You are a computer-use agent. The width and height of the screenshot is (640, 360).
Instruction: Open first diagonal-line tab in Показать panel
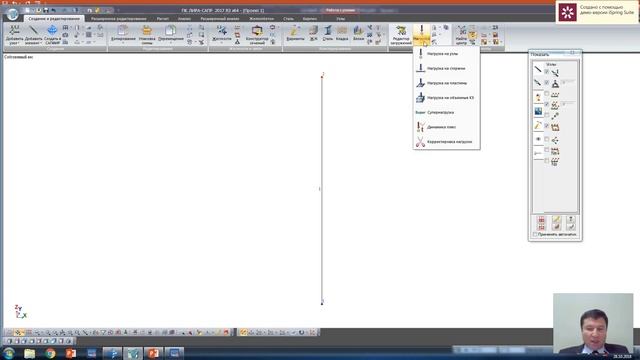pyautogui.click(x=538, y=69)
